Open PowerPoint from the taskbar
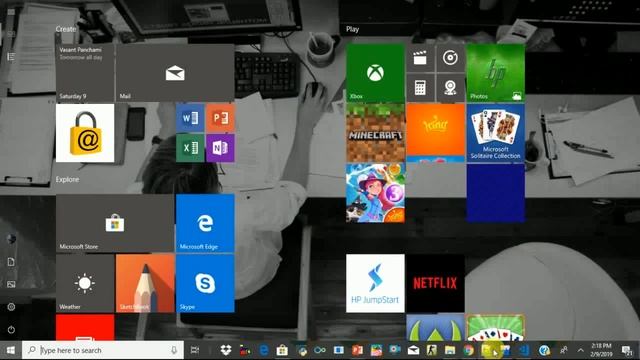The width and height of the screenshot is (640, 360). coord(357,350)
